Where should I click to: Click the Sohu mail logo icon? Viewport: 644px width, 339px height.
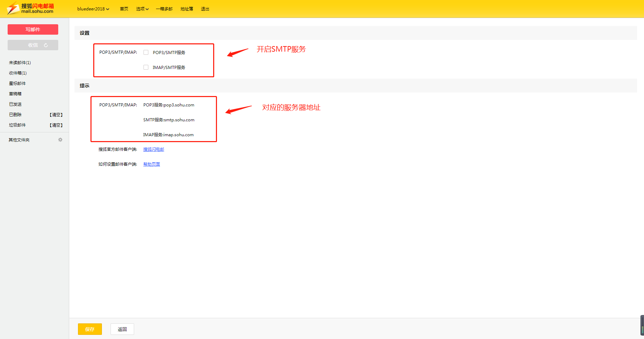tap(14, 8)
